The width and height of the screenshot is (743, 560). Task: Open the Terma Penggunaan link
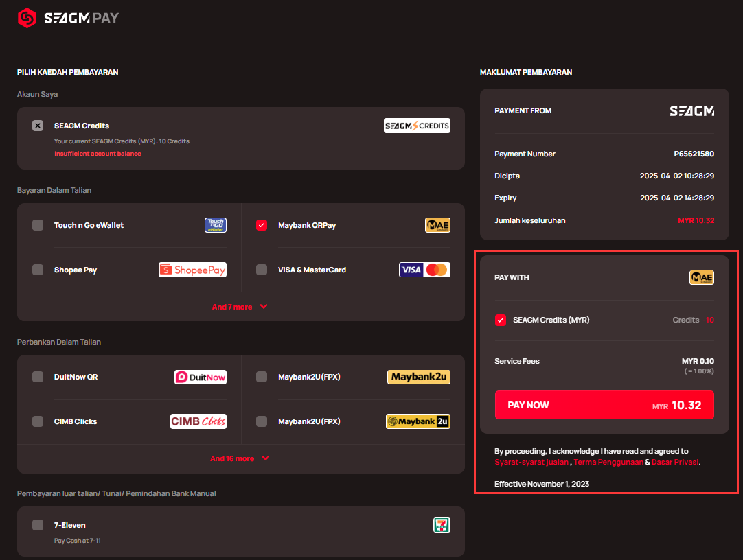608,462
